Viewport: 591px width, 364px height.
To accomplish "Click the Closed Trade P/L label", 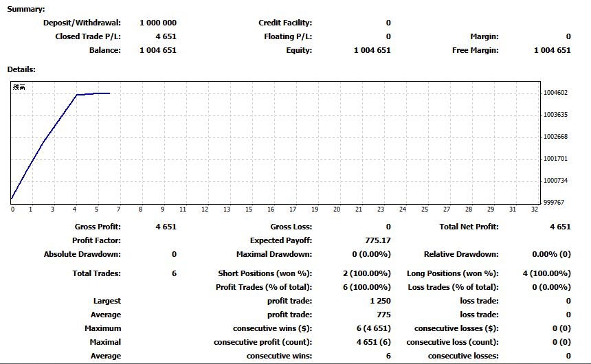I will click(88, 36).
